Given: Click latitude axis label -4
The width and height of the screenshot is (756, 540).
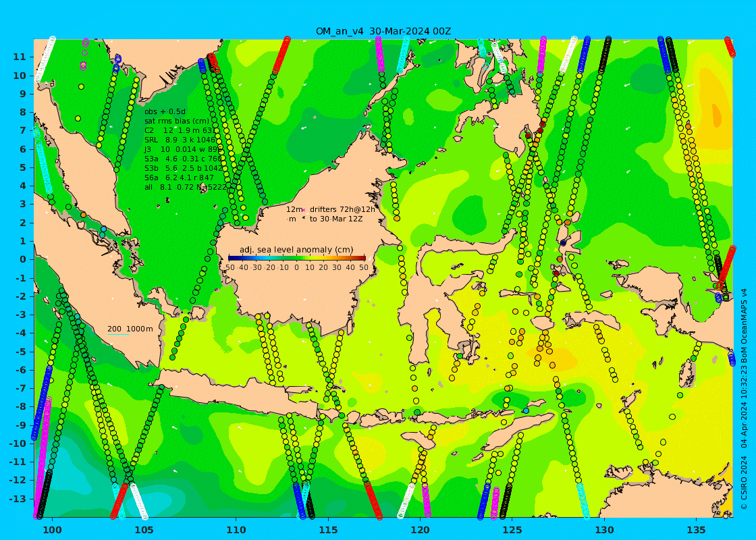Looking at the screenshot, I should click(x=21, y=333).
